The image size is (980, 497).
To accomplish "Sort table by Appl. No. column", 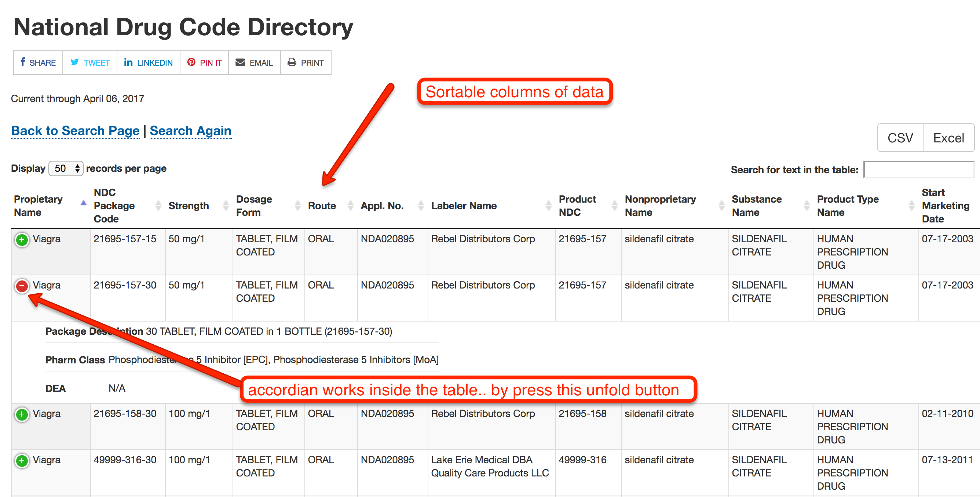I will 392,206.
